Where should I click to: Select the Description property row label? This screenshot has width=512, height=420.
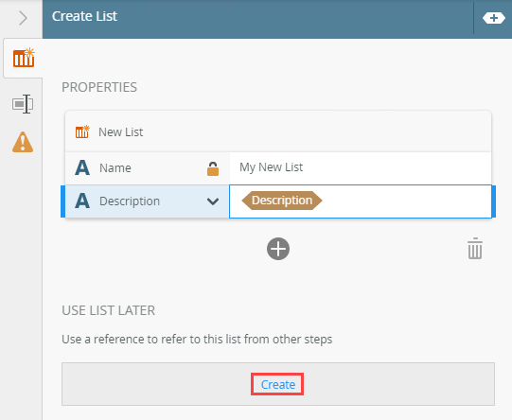(x=130, y=201)
